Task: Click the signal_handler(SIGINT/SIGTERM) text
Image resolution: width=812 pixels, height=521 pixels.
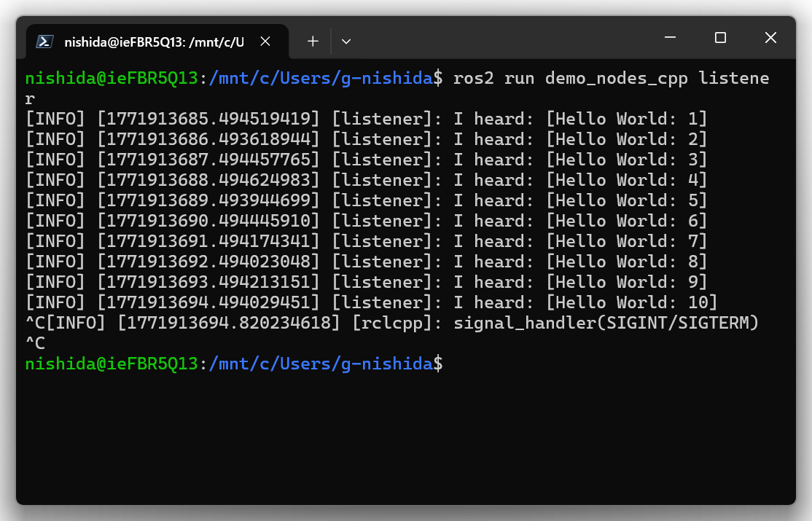Action: pyautogui.click(x=606, y=322)
